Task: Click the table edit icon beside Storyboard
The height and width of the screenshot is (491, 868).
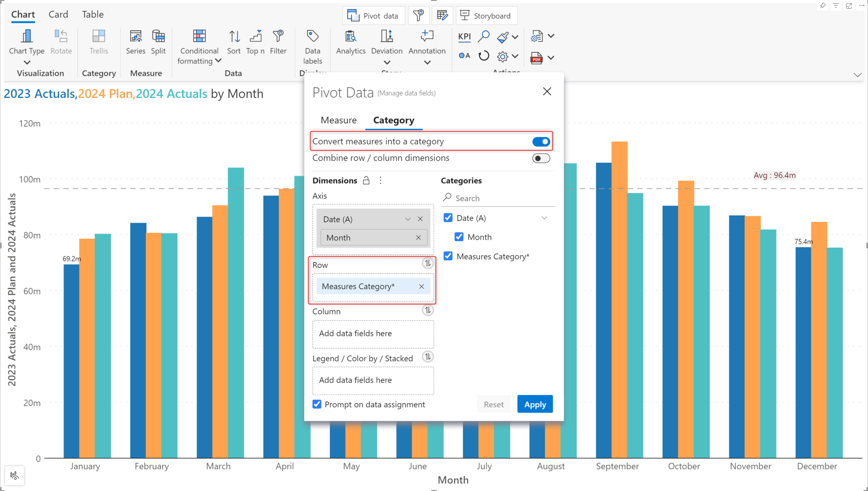Action: pos(442,16)
